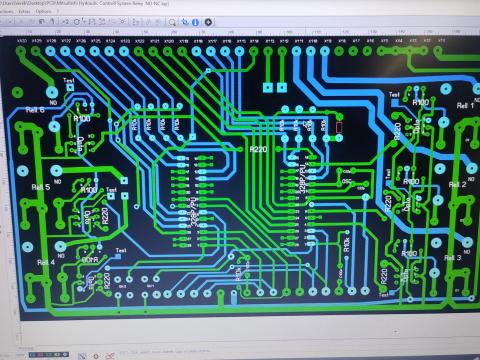
Task: Select the red outlined rectangle component
Action: tap(339, 127)
